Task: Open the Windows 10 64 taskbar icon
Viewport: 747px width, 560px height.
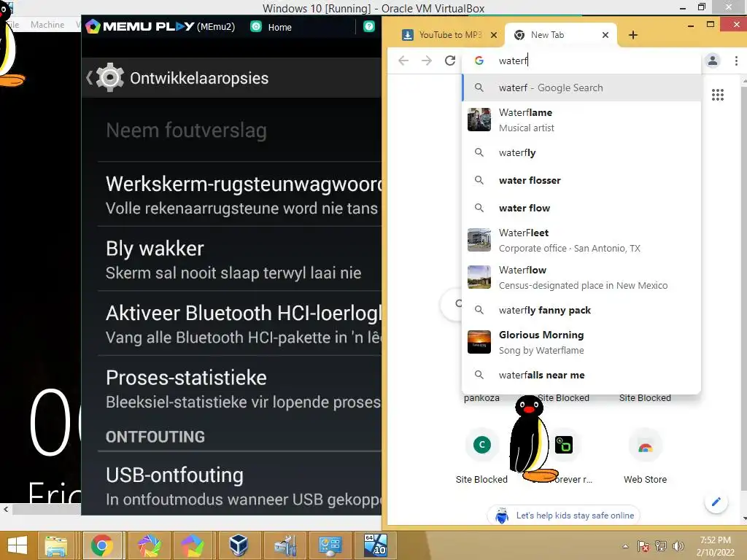Action: [376, 545]
